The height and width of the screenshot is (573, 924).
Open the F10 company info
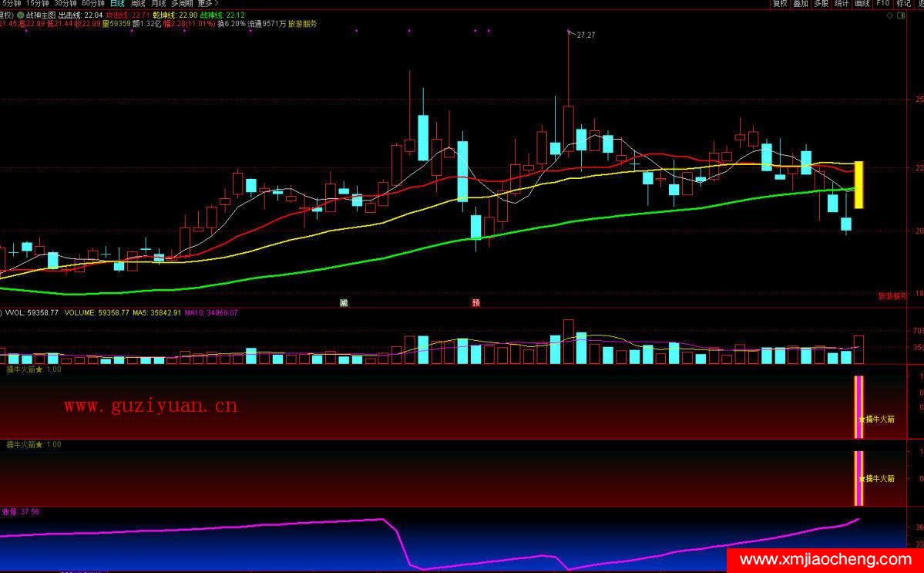click(x=882, y=4)
